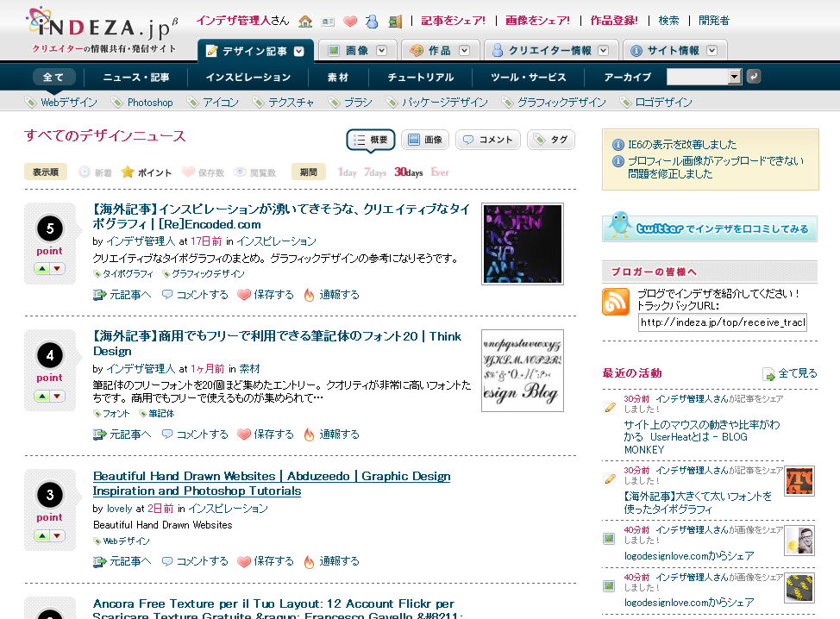The width and height of the screenshot is (840, 619).
Task: Open the アーカイブ combo box
Action: tap(704, 77)
